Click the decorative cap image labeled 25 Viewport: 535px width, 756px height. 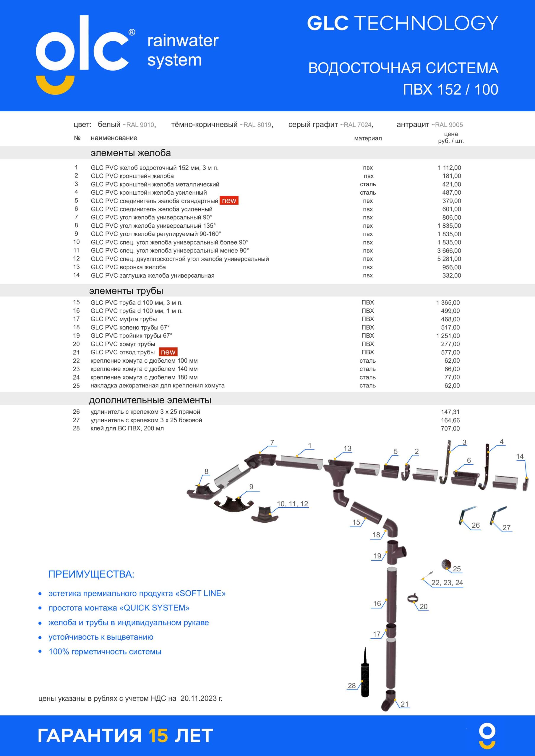446,564
